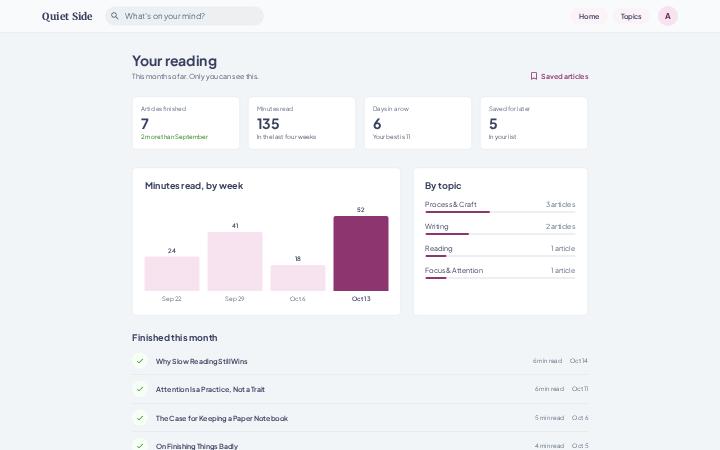Click the Oct 11 date label
Screen dimensions: 720x450
[580, 389]
